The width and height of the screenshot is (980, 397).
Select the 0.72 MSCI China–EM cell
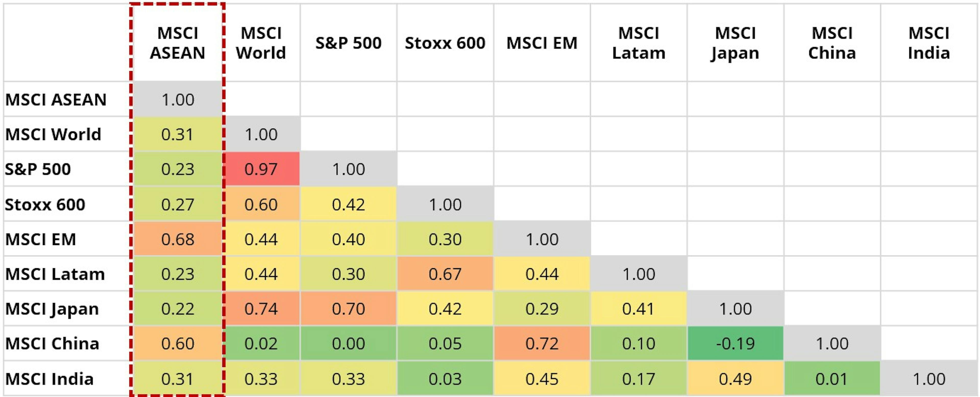(542, 344)
